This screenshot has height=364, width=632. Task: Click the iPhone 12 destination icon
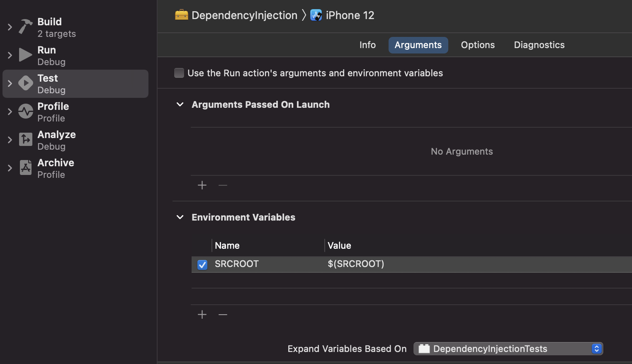click(x=316, y=15)
